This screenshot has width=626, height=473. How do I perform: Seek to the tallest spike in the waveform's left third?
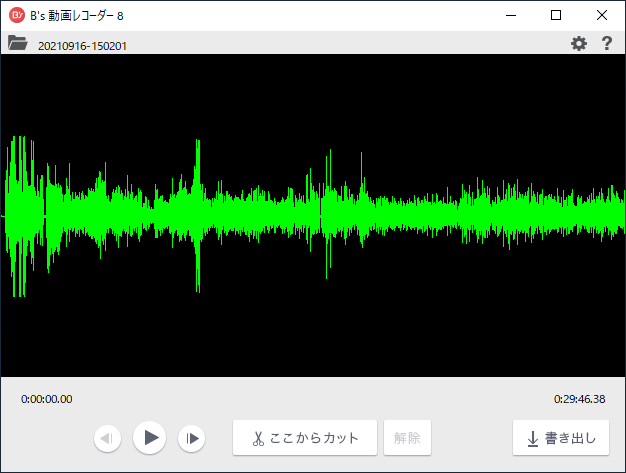[198, 215]
